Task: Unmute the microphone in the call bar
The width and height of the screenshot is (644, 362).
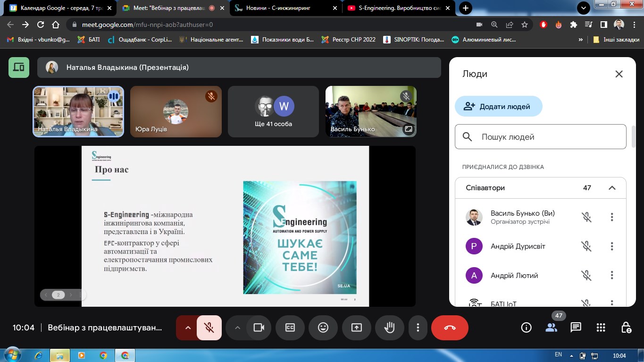Action: pos(209,328)
